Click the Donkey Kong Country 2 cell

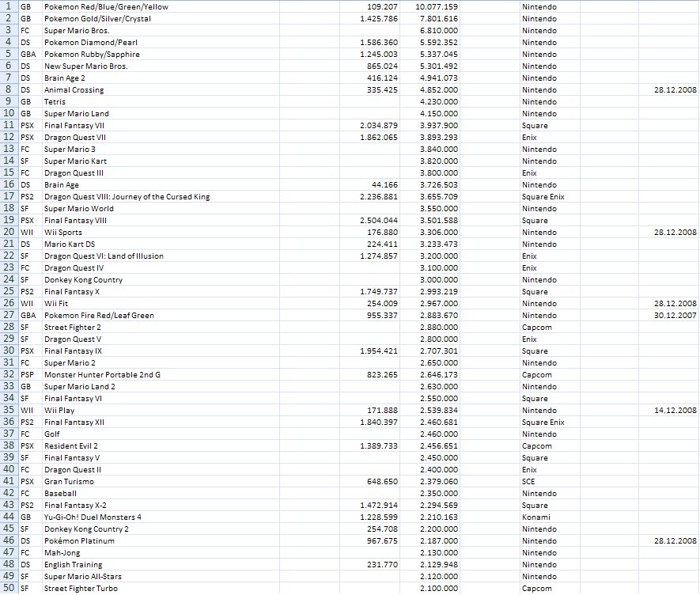[86, 529]
